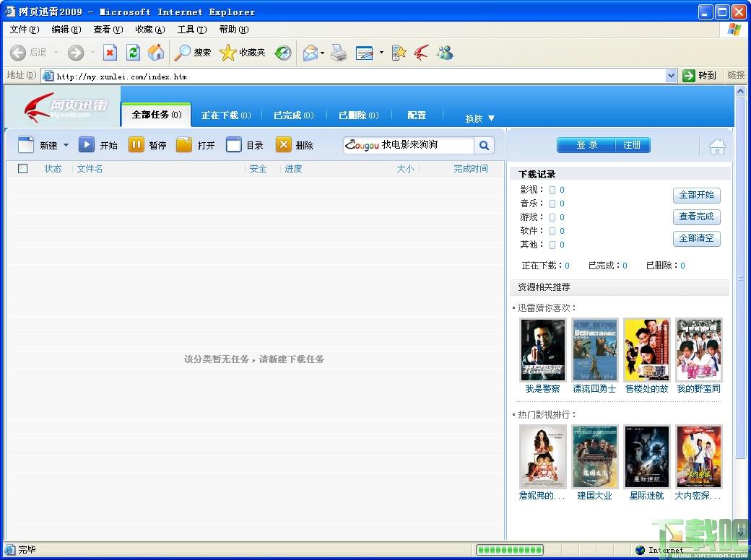Open the 我是警察 movie link

(x=542, y=389)
